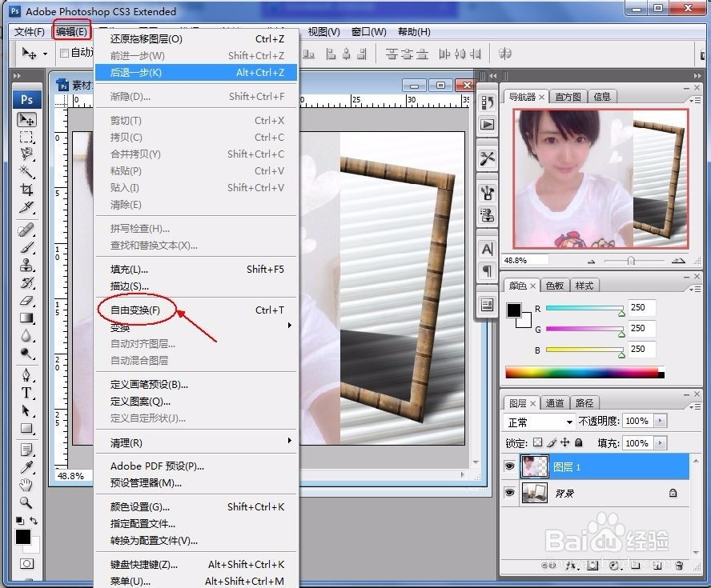Select the Pen tool
Image resolution: width=711 pixels, height=588 pixels.
tap(26, 375)
